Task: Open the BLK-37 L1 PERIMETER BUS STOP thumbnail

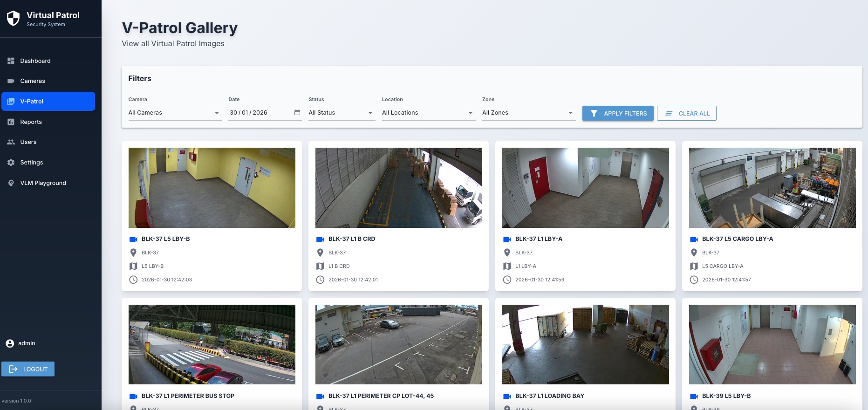Action: tap(212, 344)
